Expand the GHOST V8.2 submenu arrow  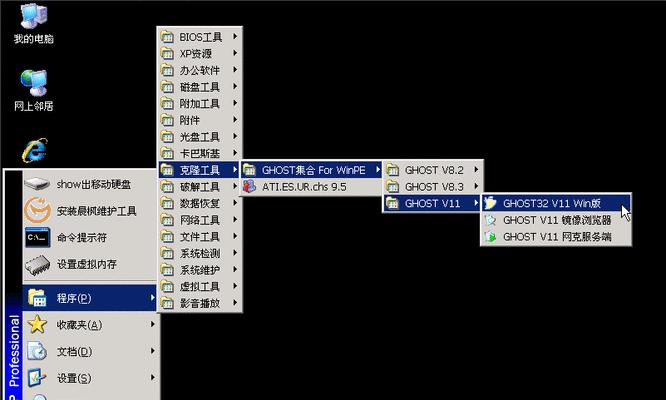[476, 169]
